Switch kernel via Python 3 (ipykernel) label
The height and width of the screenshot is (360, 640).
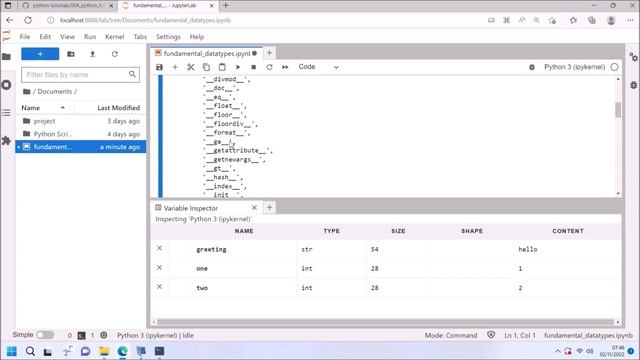coord(574,67)
